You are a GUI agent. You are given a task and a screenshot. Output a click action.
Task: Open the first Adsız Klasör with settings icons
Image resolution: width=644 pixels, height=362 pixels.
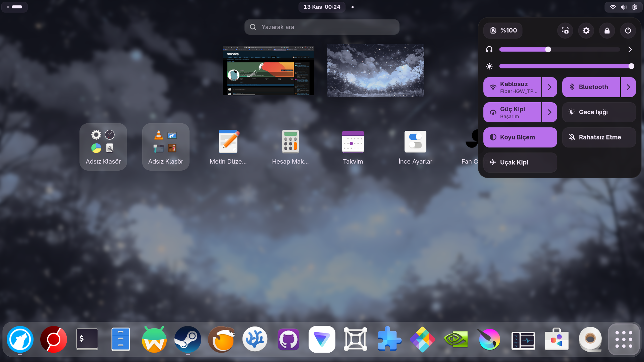pyautogui.click(x=103, y=147)
